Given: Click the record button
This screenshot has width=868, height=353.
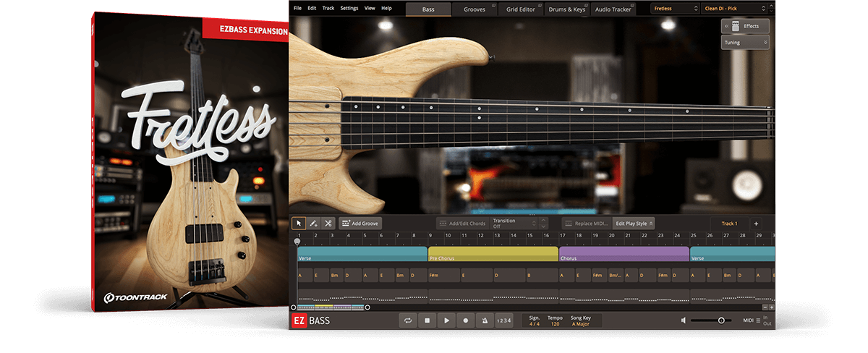Looking at the screenshot, I should pos(466,320).
